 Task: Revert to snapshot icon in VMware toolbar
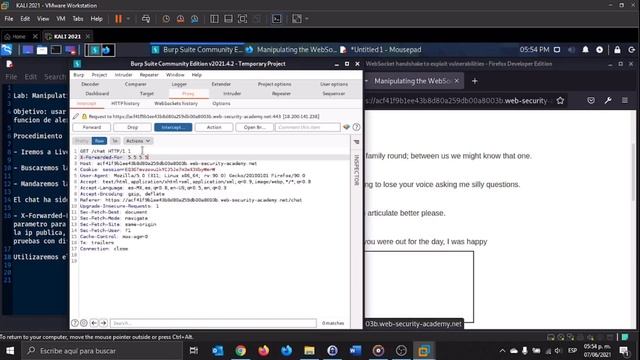pos(180,19)
